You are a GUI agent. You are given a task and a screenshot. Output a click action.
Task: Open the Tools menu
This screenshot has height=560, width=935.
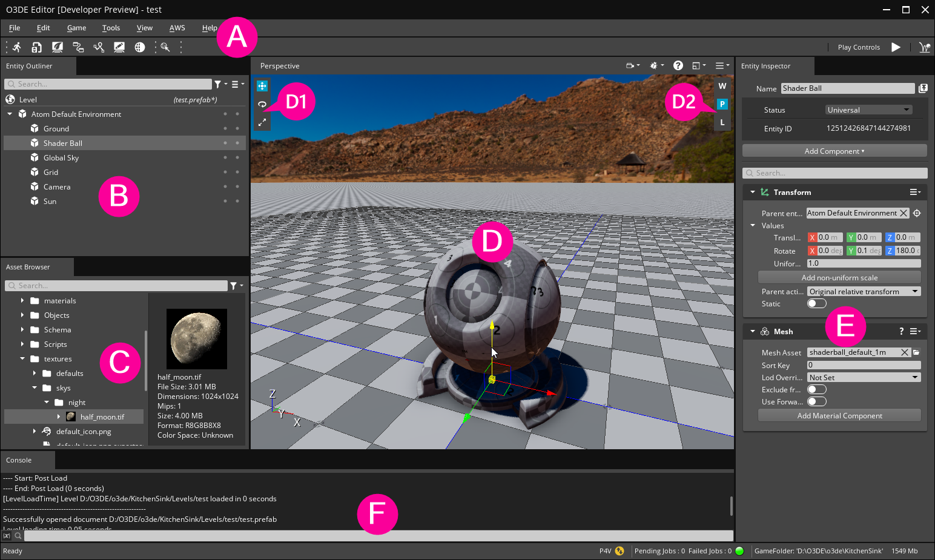click(x=111, y=28)
